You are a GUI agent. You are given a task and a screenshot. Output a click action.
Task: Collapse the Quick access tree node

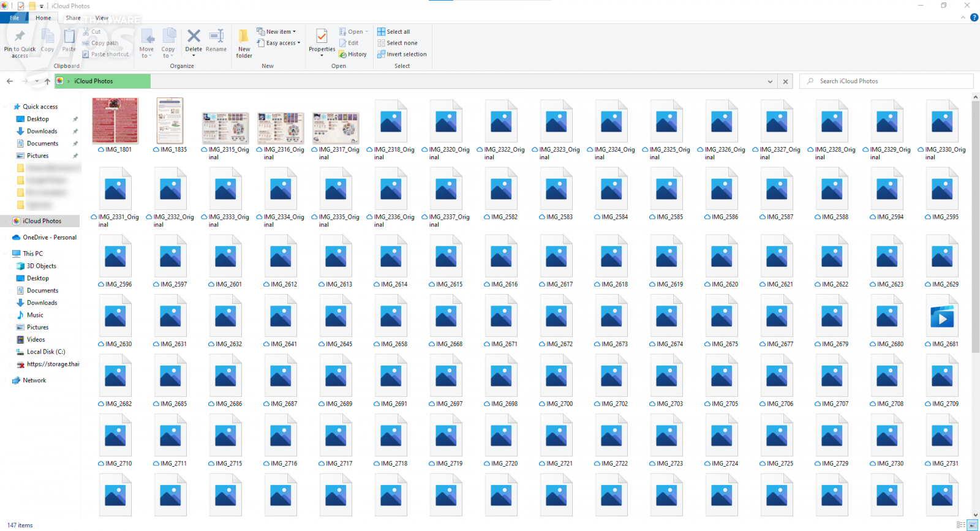click(6, 107)
